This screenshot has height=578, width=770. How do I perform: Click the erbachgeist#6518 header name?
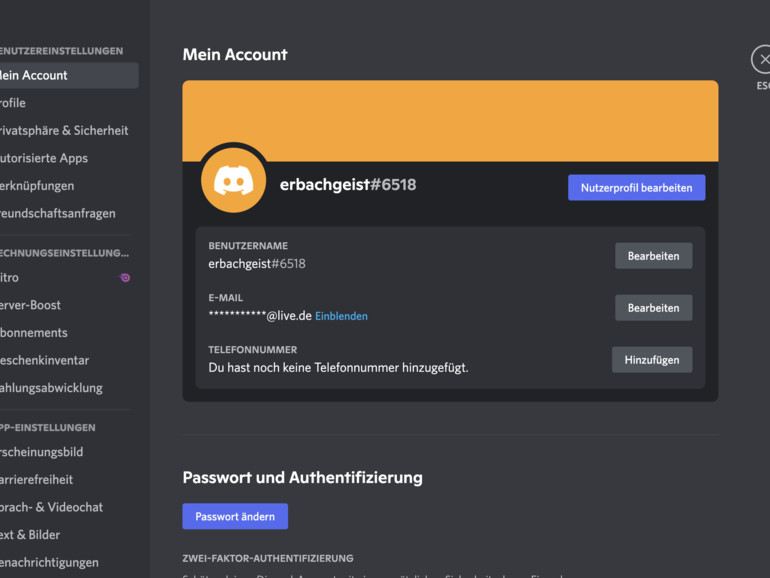pos(348,185)
